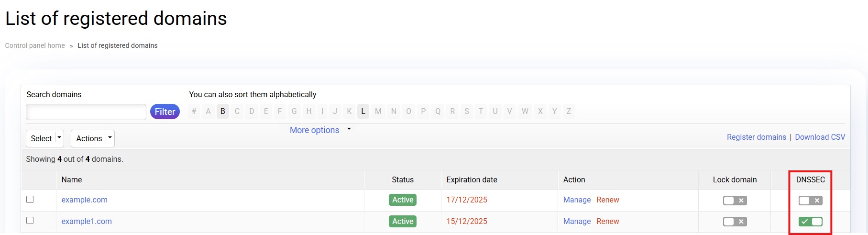Expand More options
The width and height of the screenshot is (868, 235).
coord(320,130)
